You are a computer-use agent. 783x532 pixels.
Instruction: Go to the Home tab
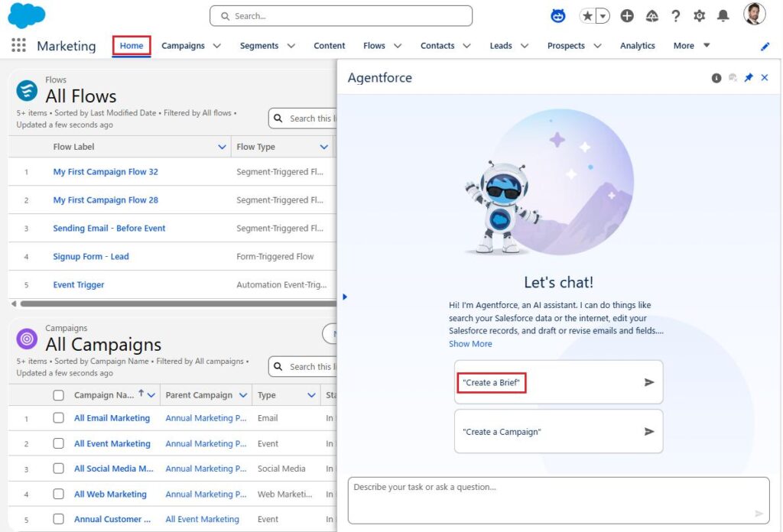click(132, 45)
